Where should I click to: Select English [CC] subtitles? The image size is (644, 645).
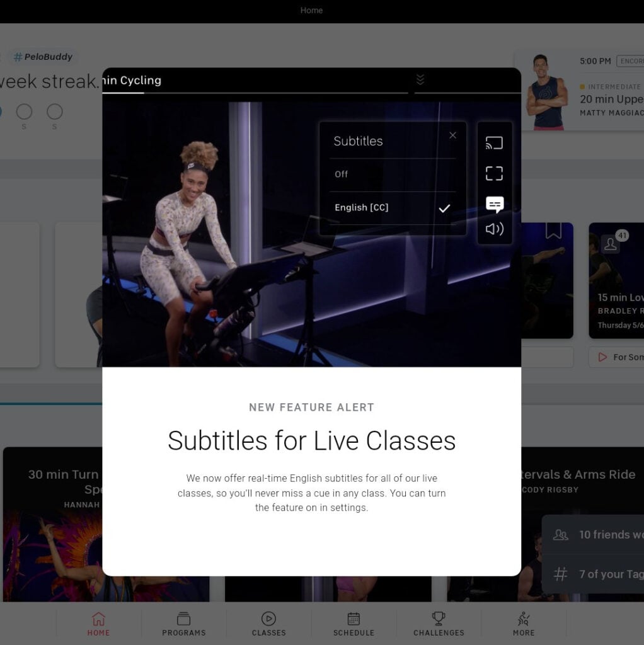(x=362, y=207)
